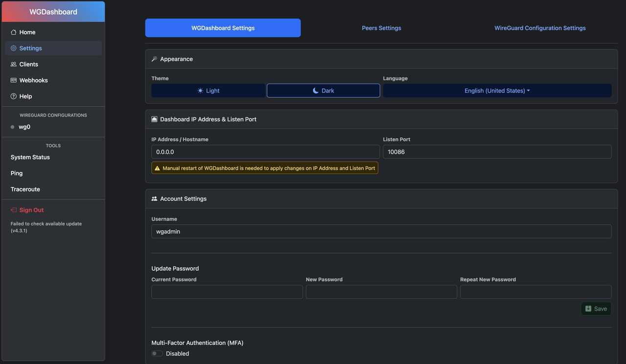The image size is (626, 364).
Task: Select the WGDashboard Settings tab
Action: click(x=223, y=28)
